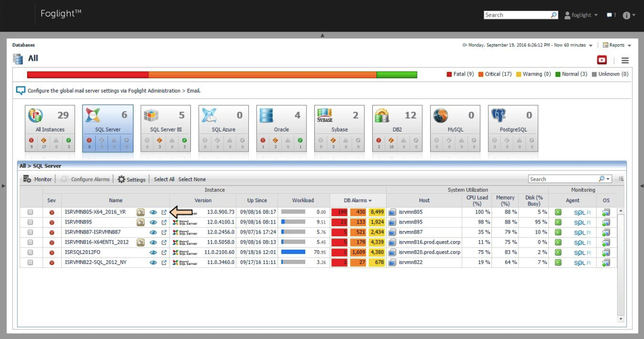
Task: Select the MySQL tile
Action: pyautogui.click(x=455, y=128)
